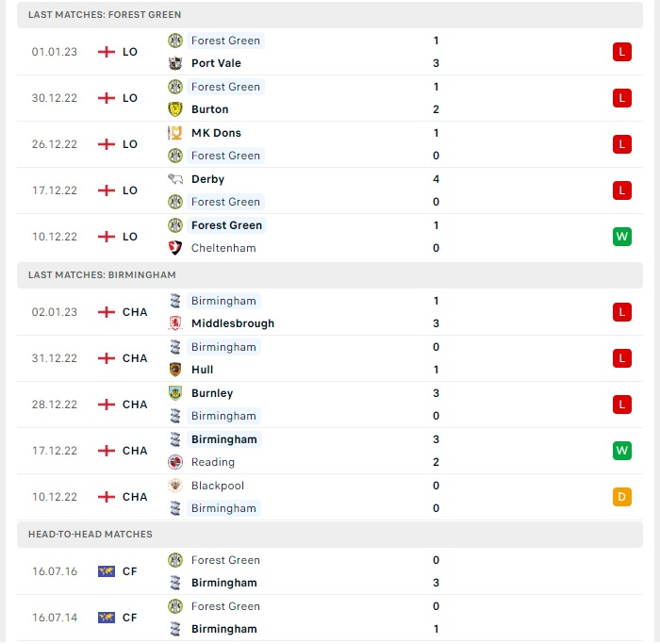Open the Middlesbrough team link

tap(233, 323)
